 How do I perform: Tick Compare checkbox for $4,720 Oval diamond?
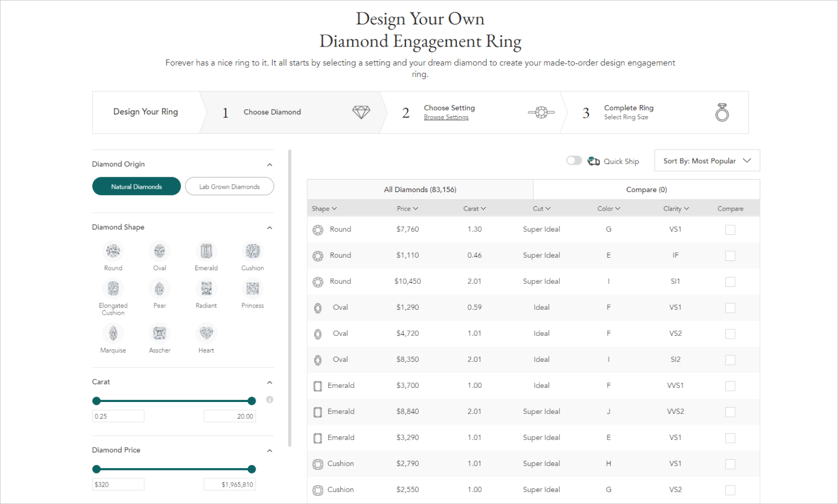coord(730,334)
